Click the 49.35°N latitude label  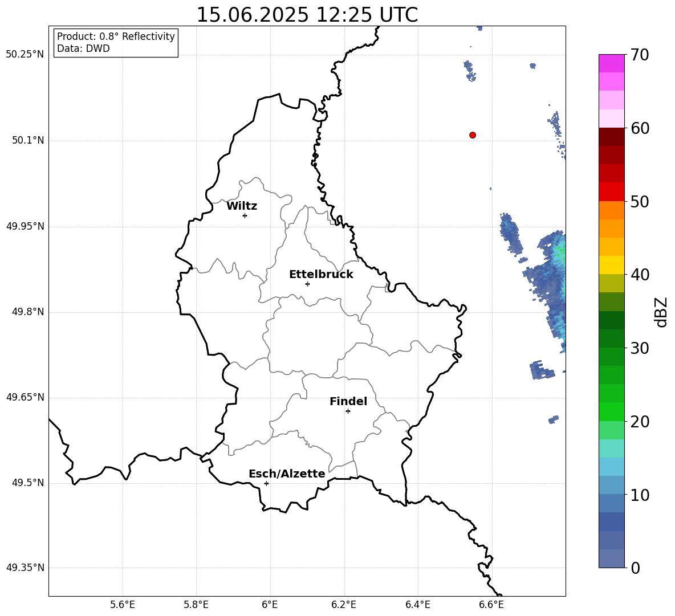tap(25, 568)
